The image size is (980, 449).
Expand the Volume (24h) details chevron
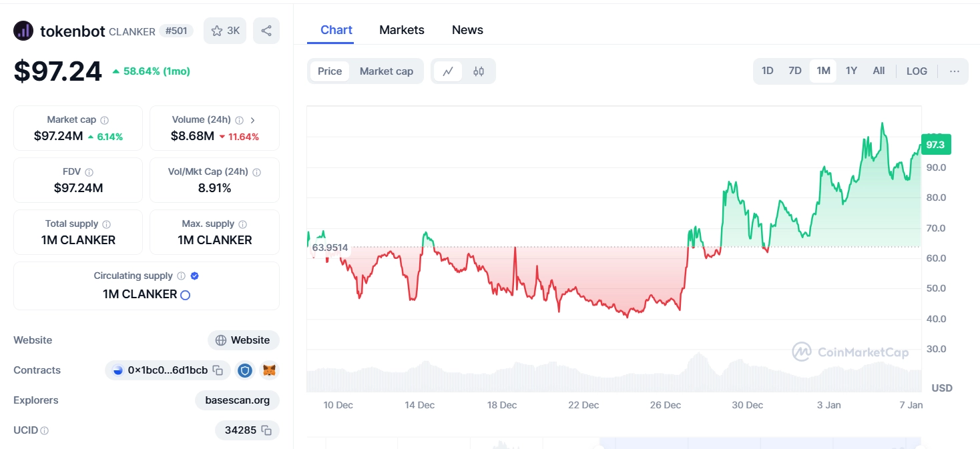pos(252,119)
